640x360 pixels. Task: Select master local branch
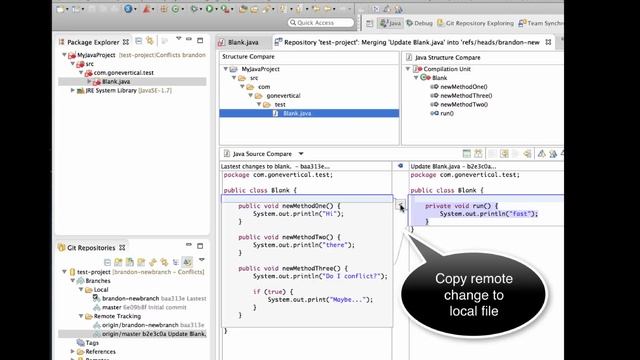point(111,307)
